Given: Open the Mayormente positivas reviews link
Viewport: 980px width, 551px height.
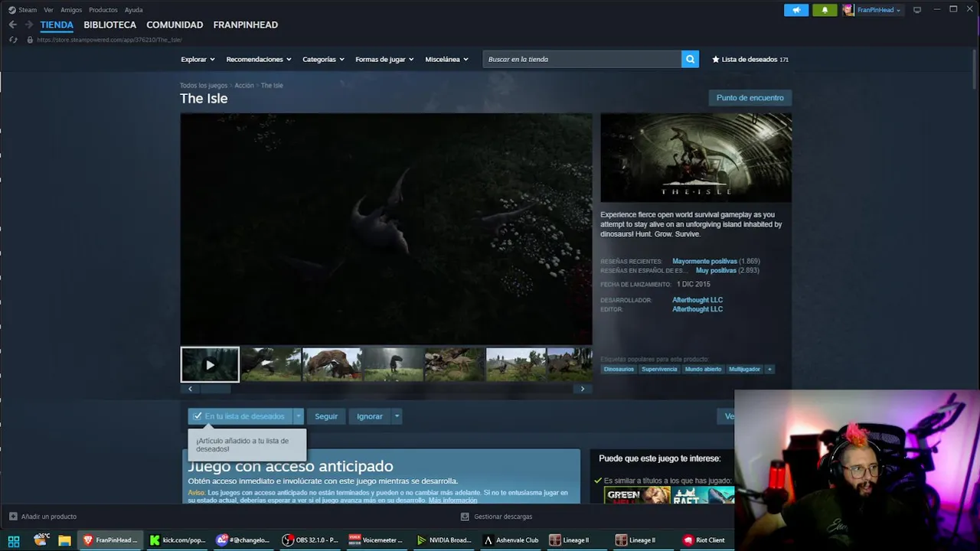Looking at the screenshot, I should point(704,261).
